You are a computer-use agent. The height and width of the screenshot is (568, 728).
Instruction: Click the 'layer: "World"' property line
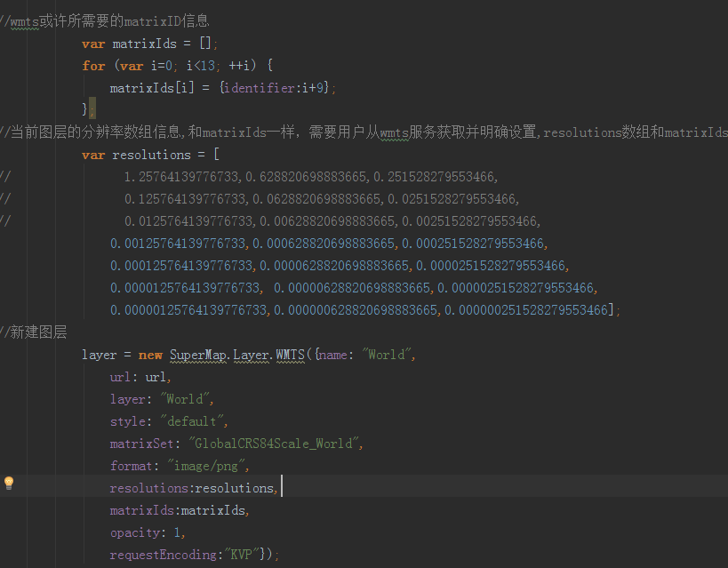pos(162,399)
